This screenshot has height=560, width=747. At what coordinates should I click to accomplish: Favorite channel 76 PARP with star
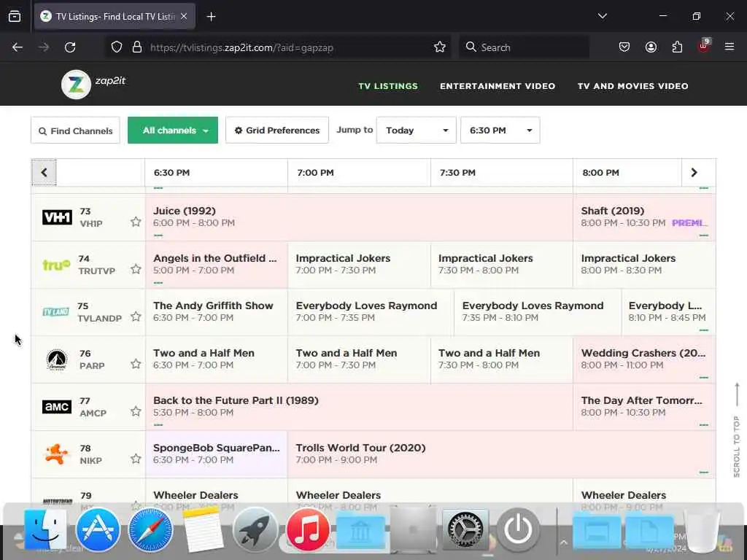pyautogui.click(x=136, y=364)
